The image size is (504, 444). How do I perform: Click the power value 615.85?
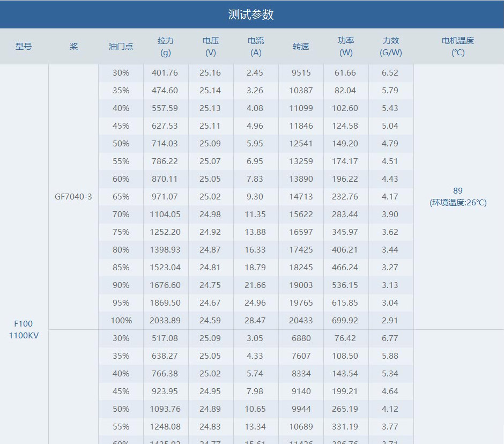345,302
